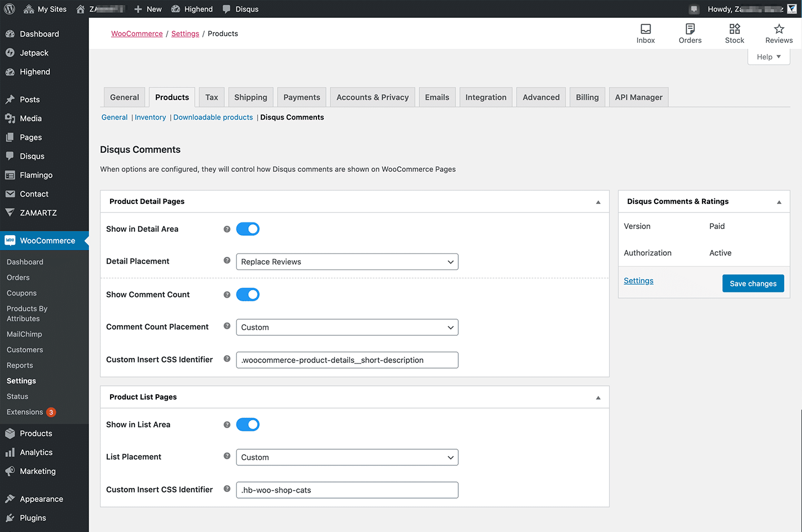Image resolution: width=802 pixels, height=532 pixels.
Task: Open the Marketing megaphone icon
Action: click(x=11, y=471)
